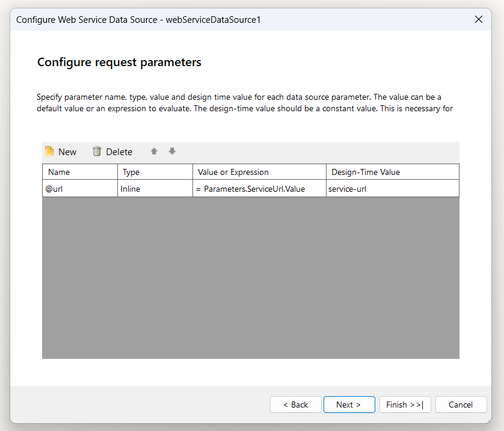Select the @url parameter name cell

coord(79,189)
